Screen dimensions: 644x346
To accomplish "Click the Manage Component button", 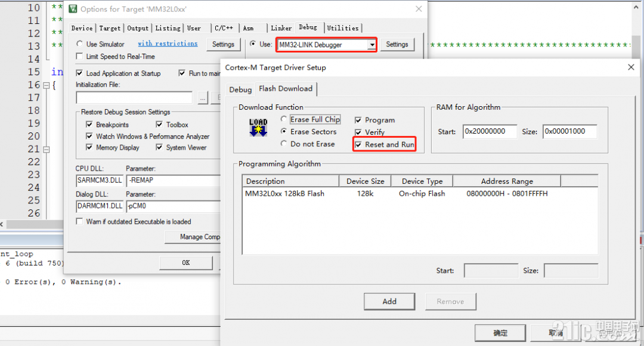I will tap(193, 237).
